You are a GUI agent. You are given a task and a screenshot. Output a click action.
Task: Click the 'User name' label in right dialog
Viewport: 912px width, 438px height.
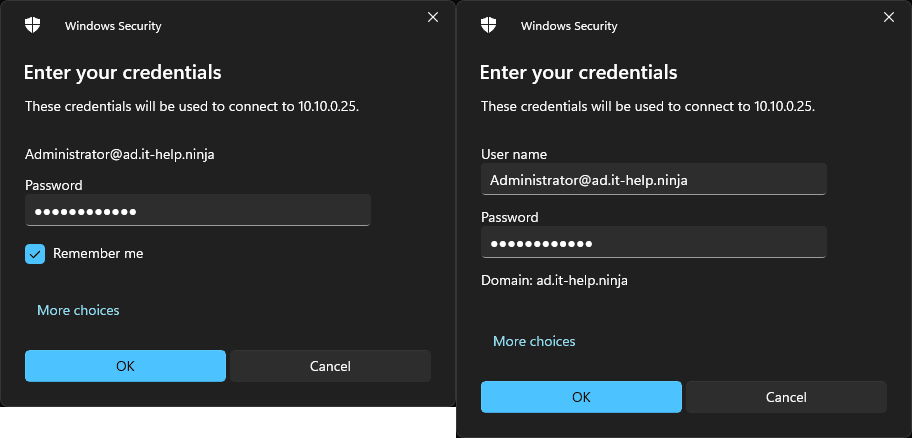tap(514, 154)
